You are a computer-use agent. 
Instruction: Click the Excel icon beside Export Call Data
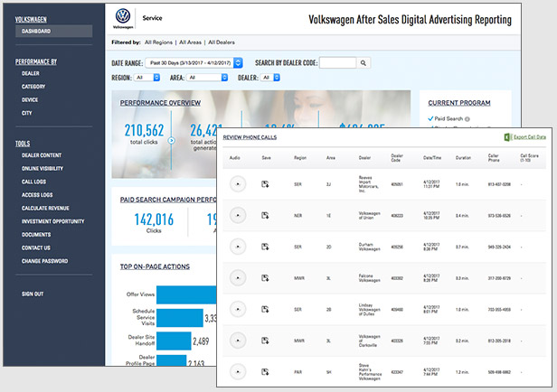[x=507, y=137]
